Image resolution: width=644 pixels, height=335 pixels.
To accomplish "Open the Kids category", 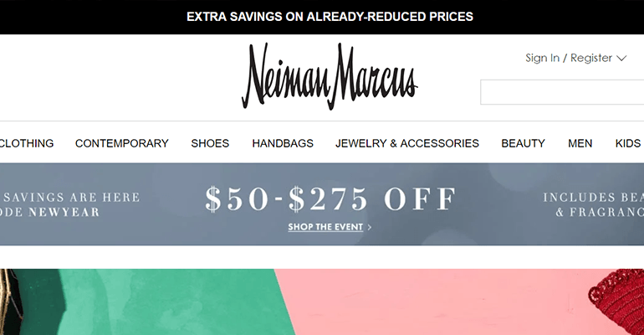I will point(628,143).
